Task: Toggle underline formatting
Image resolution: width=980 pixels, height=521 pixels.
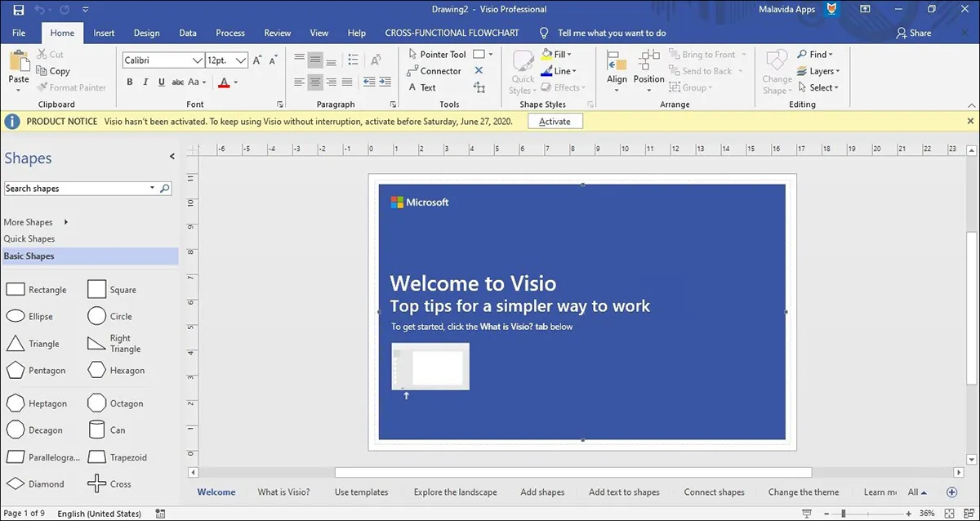Action: [161, 82]
